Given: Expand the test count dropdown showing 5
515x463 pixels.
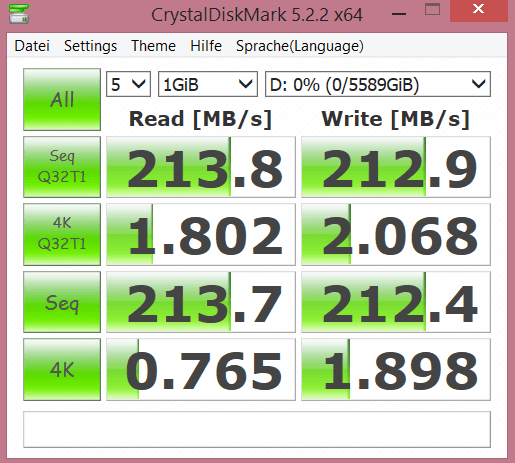Looking at the screenshot, I should (x=128, y=84).
